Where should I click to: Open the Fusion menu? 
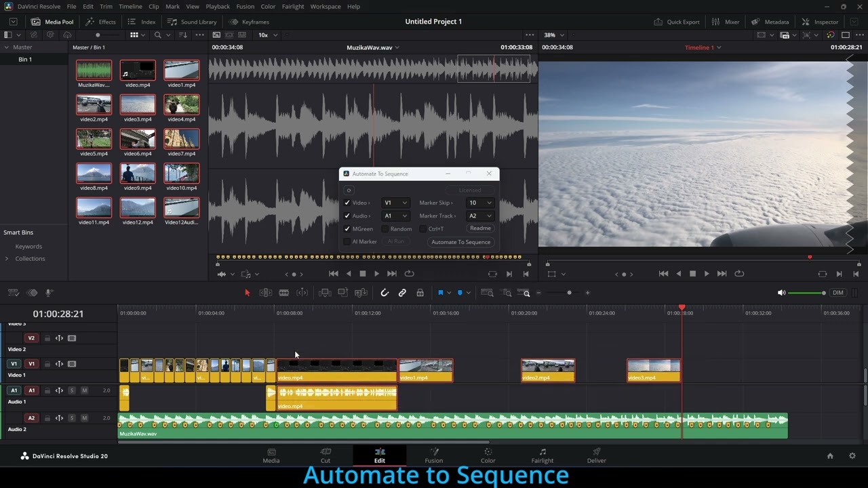[245, 6]
